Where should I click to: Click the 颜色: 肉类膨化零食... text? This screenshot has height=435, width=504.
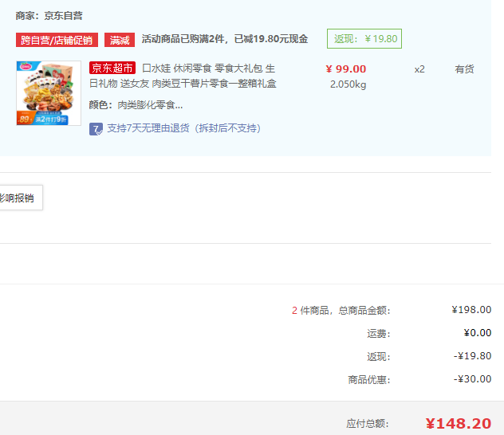(136, 105)
